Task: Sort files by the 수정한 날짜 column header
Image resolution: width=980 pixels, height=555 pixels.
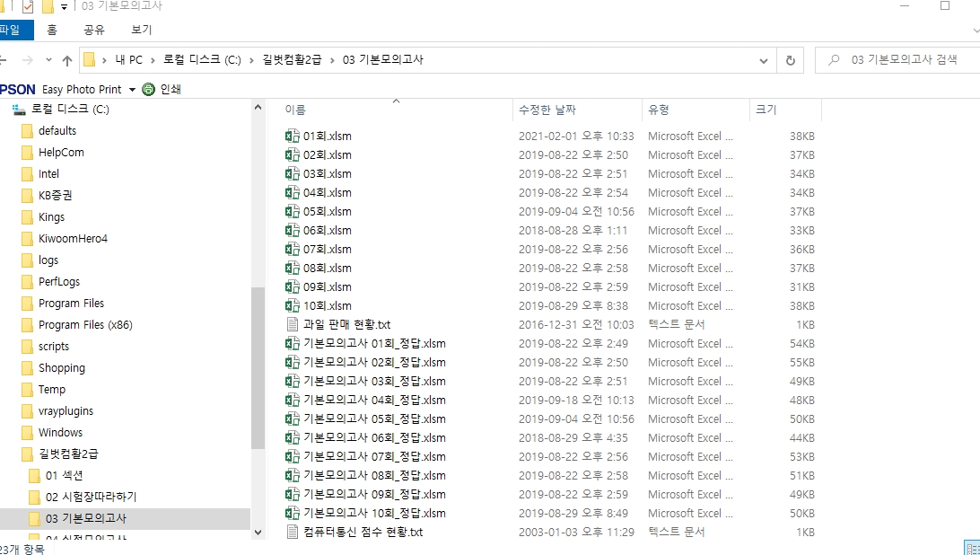Action: point(547,110)
